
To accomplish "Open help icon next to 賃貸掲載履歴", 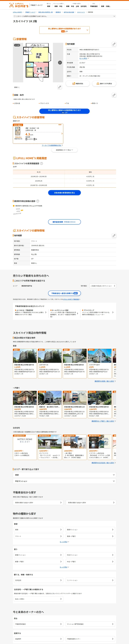I will point(42,163).
